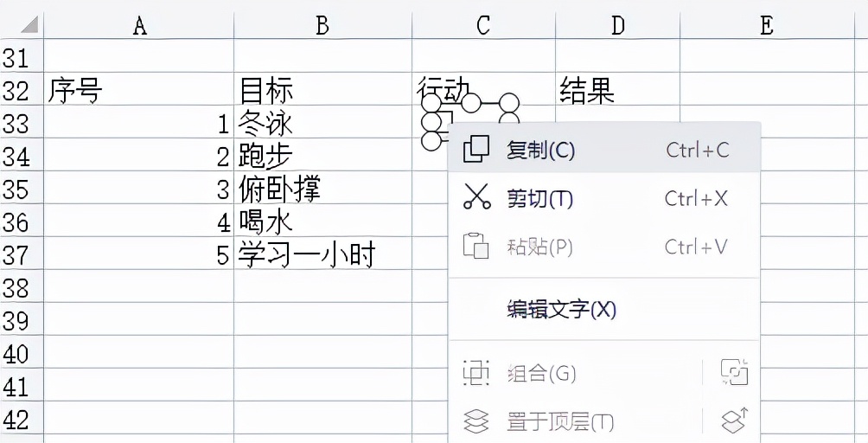The width and height of the screenshot is (868, 443).
Task: Click the layers icon beside 置于顶层
Action: 476,421
